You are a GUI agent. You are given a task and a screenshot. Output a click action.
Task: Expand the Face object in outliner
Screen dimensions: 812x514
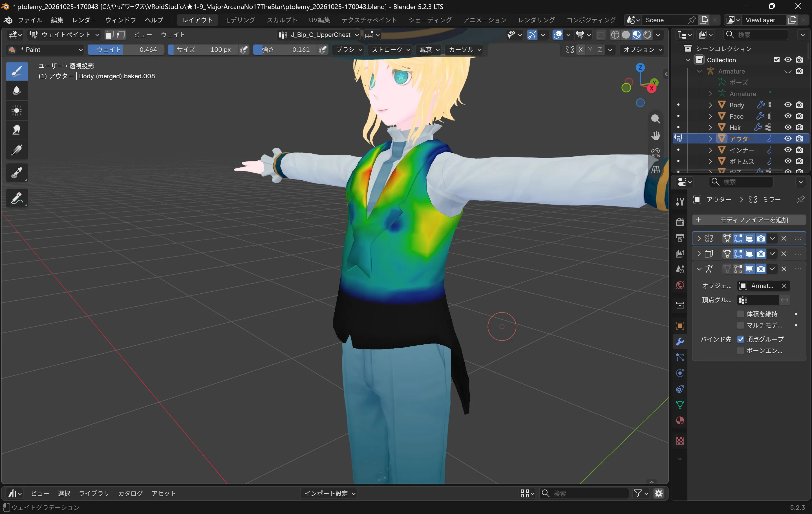(x=710, y=116)
